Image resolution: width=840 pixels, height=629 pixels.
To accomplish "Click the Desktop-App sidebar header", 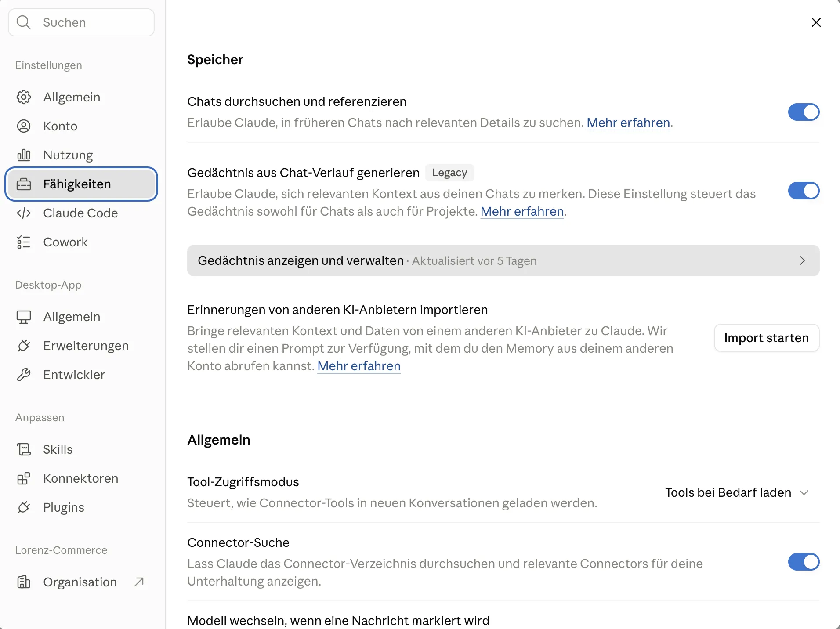I will tap(48, 285).
